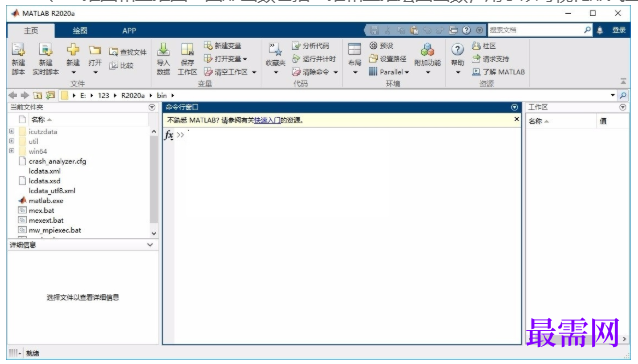The image size is (638, 364).
Task: Open the Getting Started (快速入门) link
Action: tap(267, 120)
